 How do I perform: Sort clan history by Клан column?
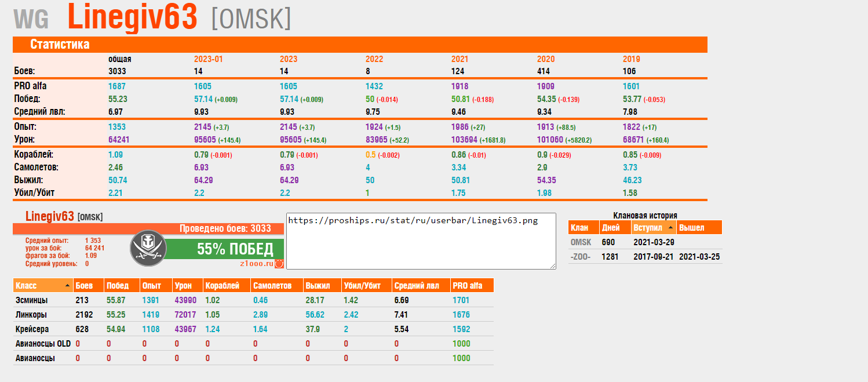582,228
